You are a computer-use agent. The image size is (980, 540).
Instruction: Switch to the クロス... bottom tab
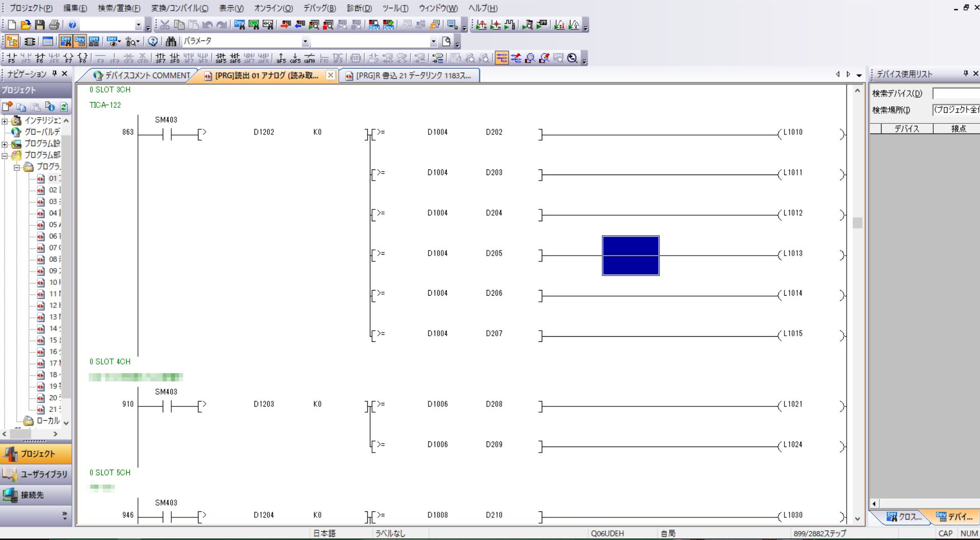tap(904, 517)
